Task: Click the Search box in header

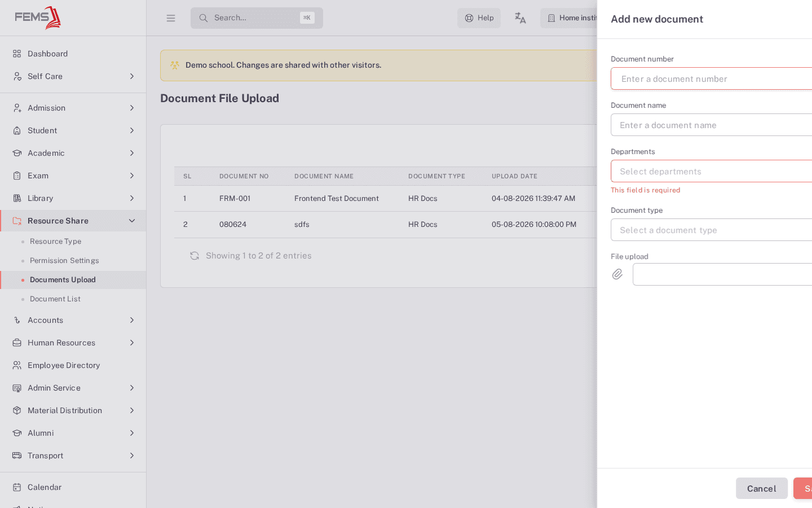Action: [257, 18]
